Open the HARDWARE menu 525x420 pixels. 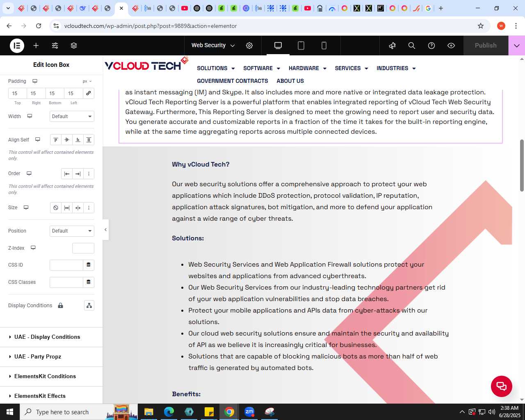tap(308, 68)
